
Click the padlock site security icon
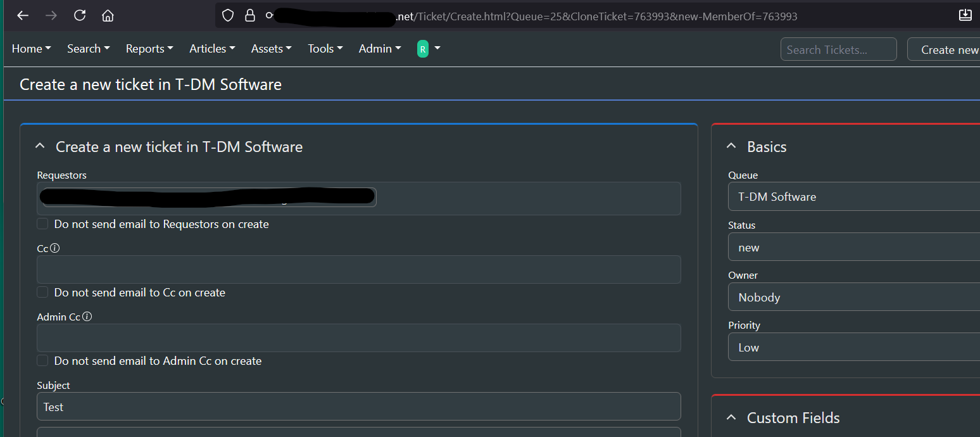pos(250,15)
